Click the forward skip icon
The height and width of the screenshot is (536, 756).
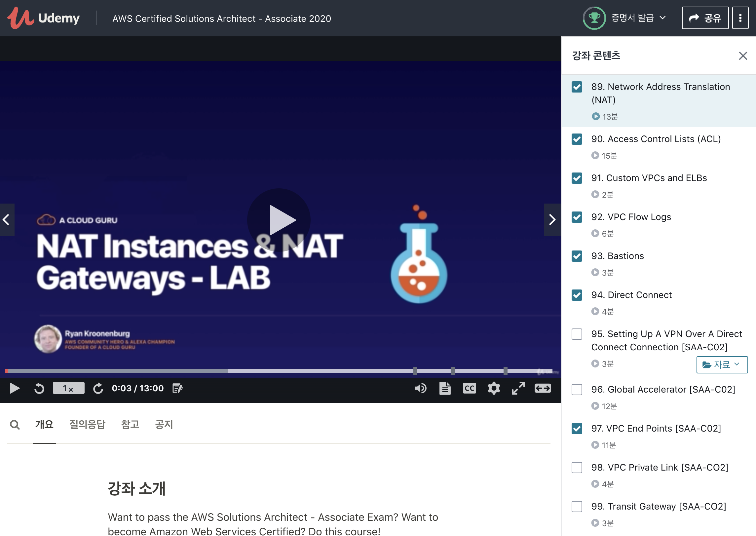pos(98,388)
